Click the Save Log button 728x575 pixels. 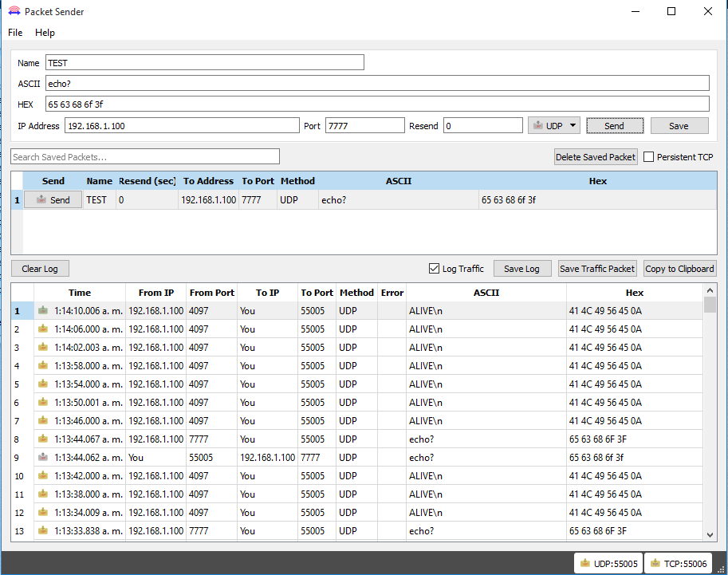[522, 269]
